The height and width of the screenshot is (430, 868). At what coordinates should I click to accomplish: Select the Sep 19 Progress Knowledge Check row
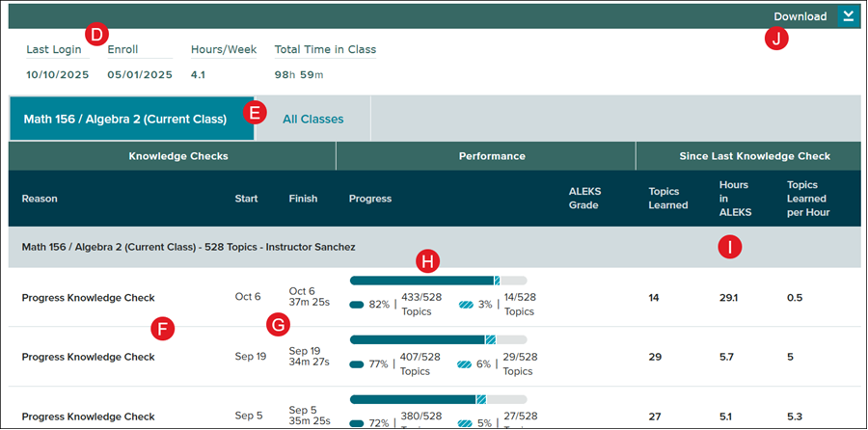pos(88,357)
